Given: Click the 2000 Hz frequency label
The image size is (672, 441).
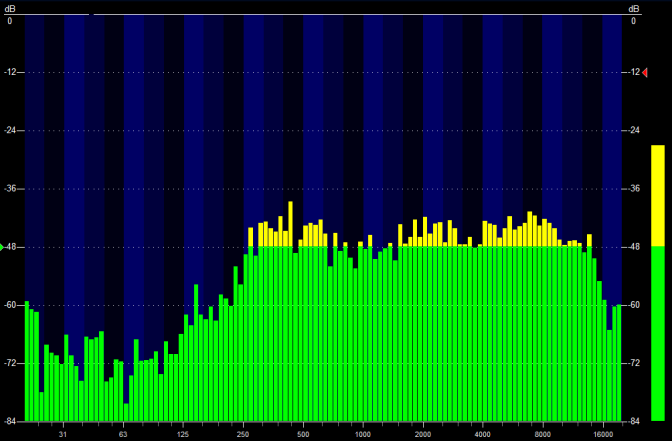Looking at the screenshot, I should pos(423,434).
